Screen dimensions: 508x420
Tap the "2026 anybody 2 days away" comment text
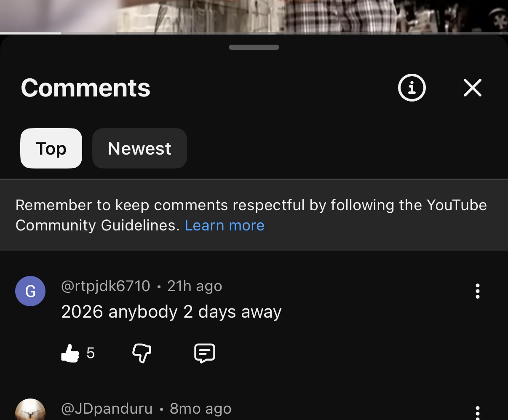coord(171,312)
